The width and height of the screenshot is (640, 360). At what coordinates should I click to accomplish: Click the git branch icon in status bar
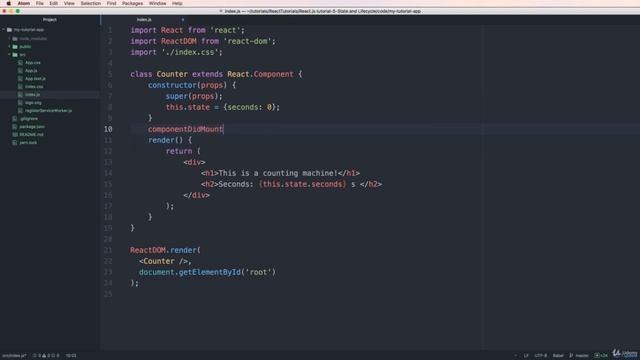tap(571, 356)
